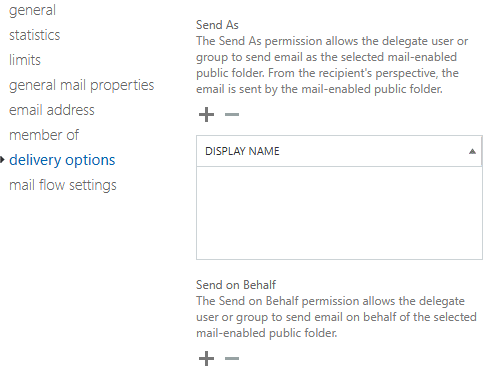Click the Send As permission description text
Image resolution: width=487 pixels, height=366 pixels.
332,65
